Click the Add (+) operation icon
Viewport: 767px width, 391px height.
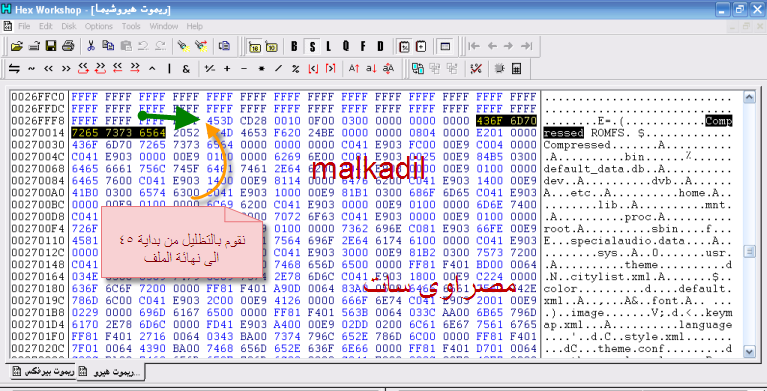(x=227, y=69)
